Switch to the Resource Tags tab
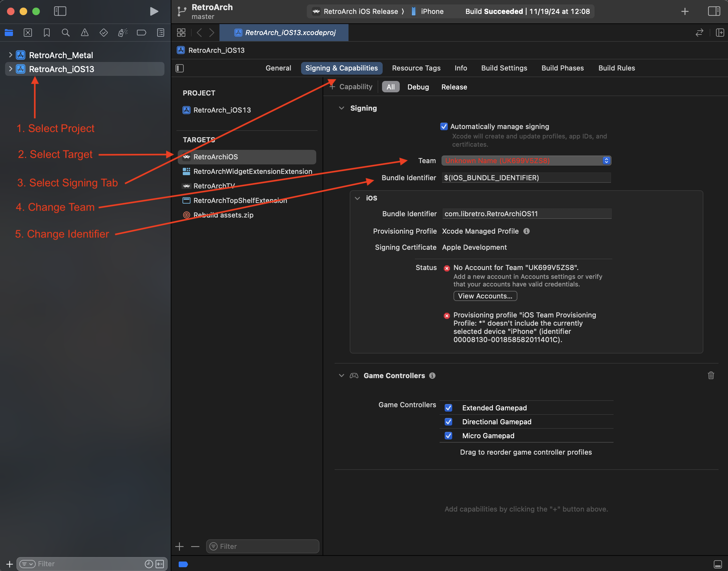 point(416,68)
